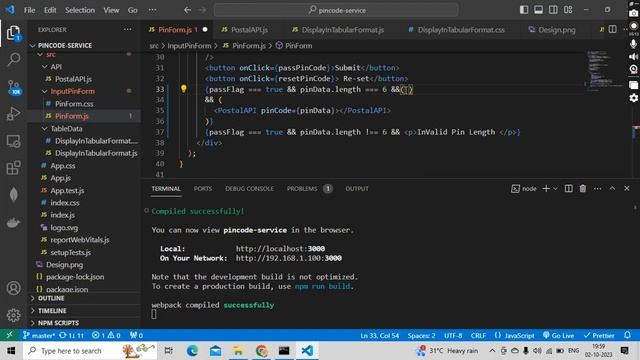Viewport: 640px width, 360px height.
Task: Toggle the secondary side bar
Action: [x=553, y=10]
